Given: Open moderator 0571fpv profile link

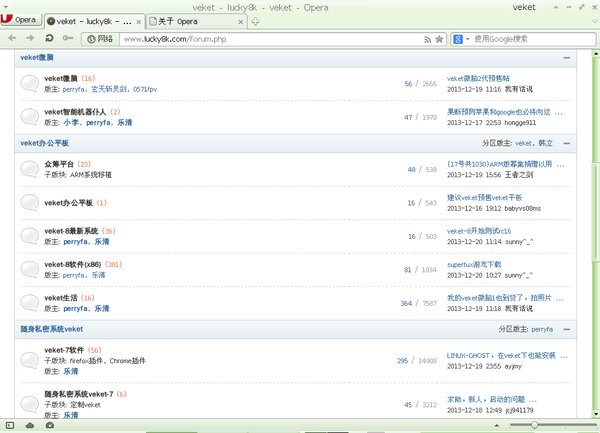Looking at the screenshot, I should tap(145, 89).
